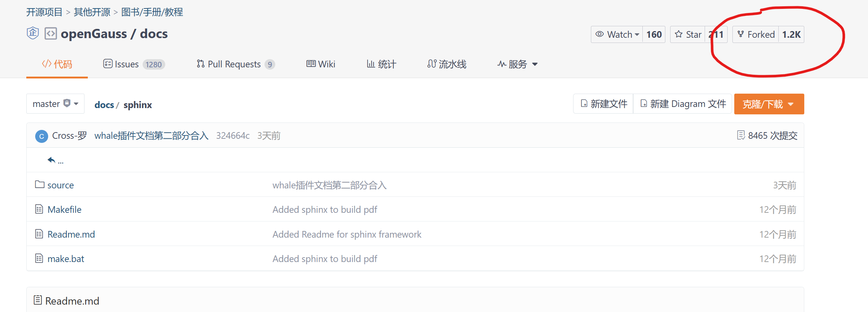Image resolution: width=868 pixels, height=312 pixels.
Task: Open latest commit message whale插件文档第二部分合入
Action: [152, 135]
